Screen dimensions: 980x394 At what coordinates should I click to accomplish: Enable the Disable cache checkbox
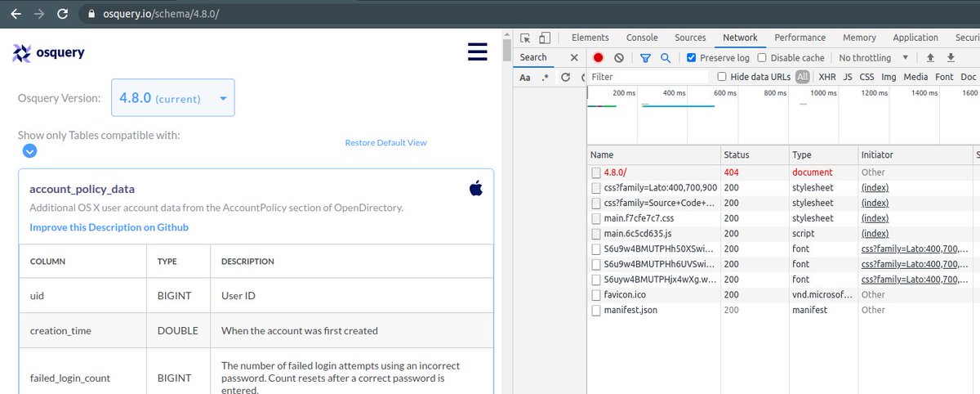point(762,58)
